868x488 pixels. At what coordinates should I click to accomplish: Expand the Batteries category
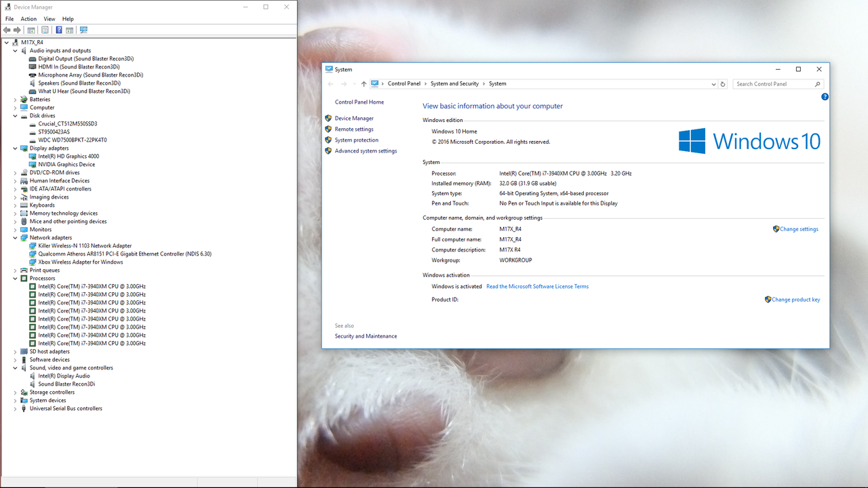click(x=15, y=100)
